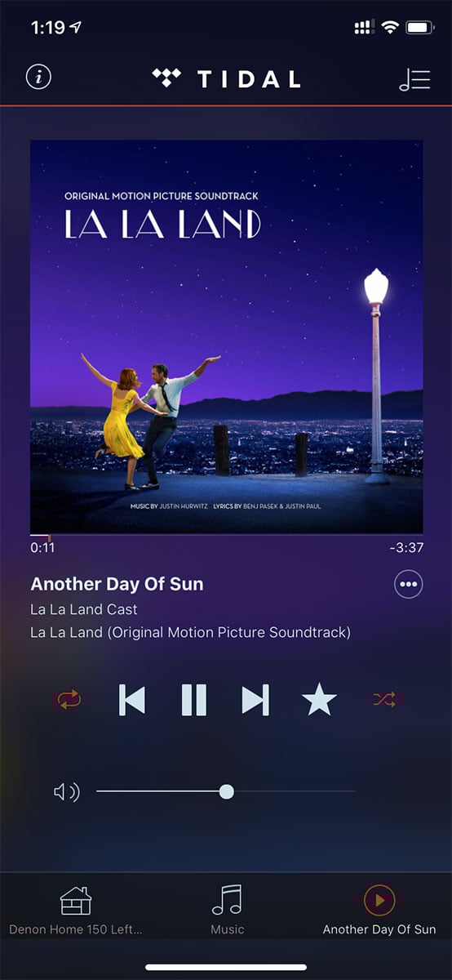Mark track as favorite with star
Viewport: 452px width, 980px height.
click(x=319, y=700)
